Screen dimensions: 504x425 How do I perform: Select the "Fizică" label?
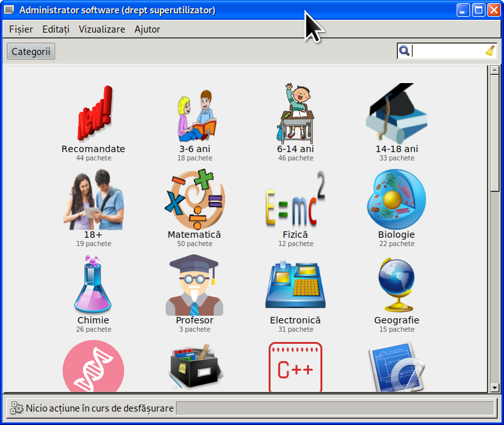(295, 235)
